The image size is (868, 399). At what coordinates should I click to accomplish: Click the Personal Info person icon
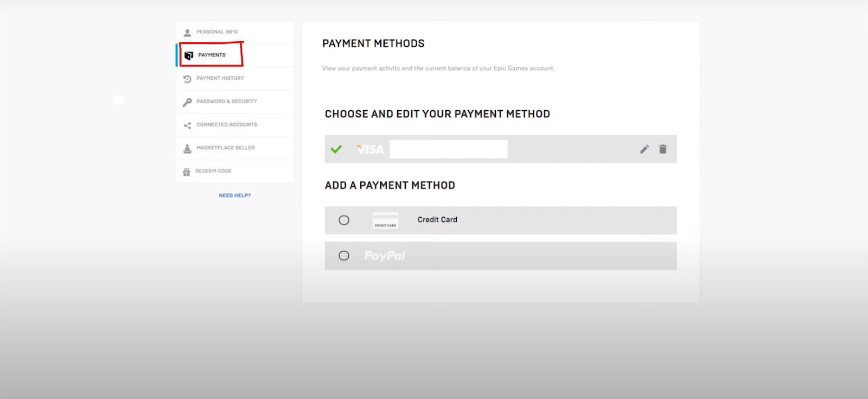click(187, 32)
